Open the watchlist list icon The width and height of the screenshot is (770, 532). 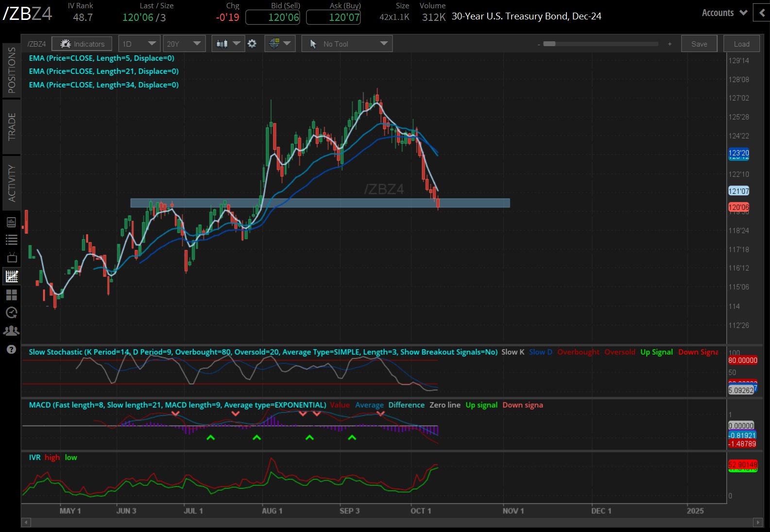[x=12, y=240]
